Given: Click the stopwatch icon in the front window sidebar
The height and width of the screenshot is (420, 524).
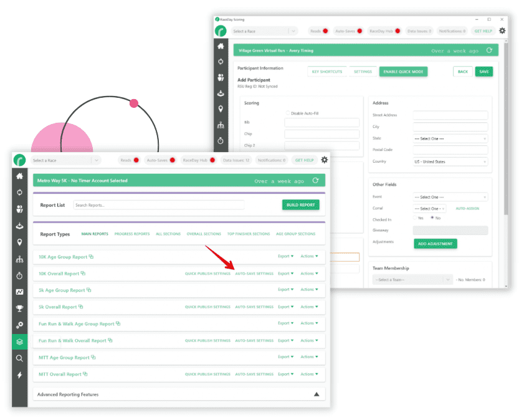Looking at the screenshot, I should [20, 275].
